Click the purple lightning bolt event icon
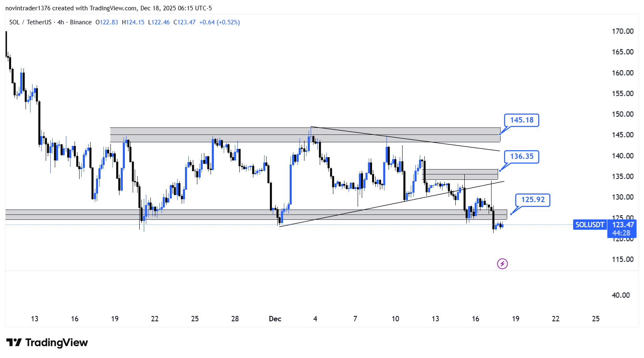The height and width of the screenshot is (358, 644). tap(502, 264)
